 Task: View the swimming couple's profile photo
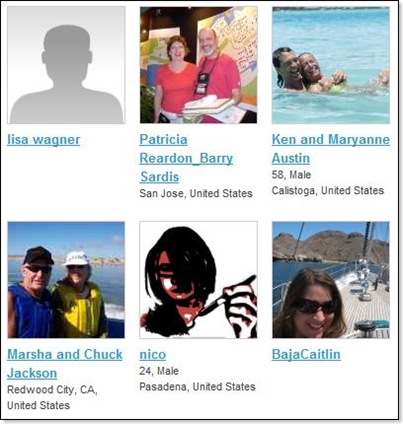pos(331,65)
